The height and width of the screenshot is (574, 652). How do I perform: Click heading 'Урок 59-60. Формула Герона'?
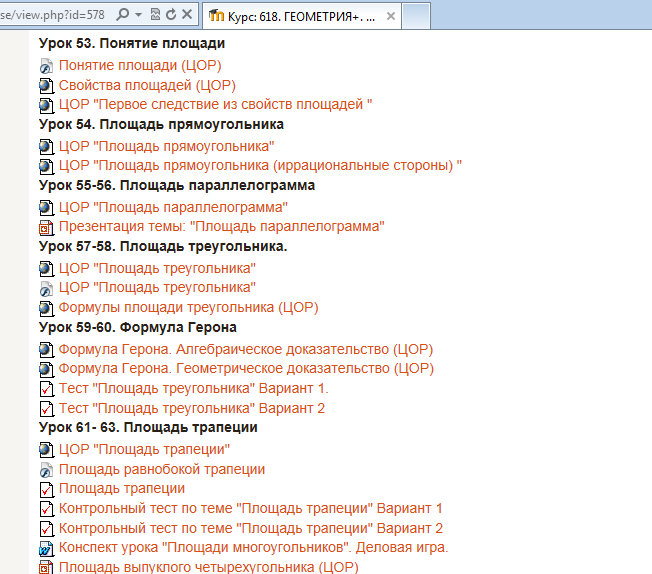[138, 327]
